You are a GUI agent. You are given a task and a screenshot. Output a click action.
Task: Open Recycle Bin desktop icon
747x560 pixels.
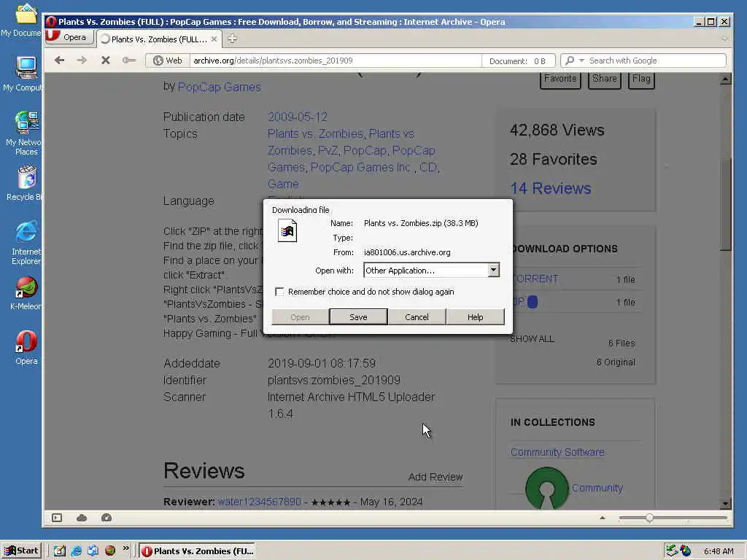(25, 183)
